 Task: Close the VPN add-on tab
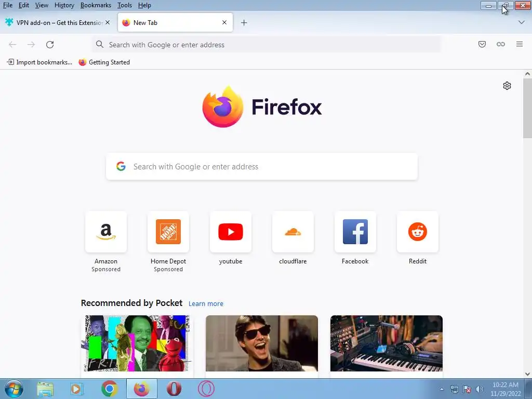coord(108,22)
